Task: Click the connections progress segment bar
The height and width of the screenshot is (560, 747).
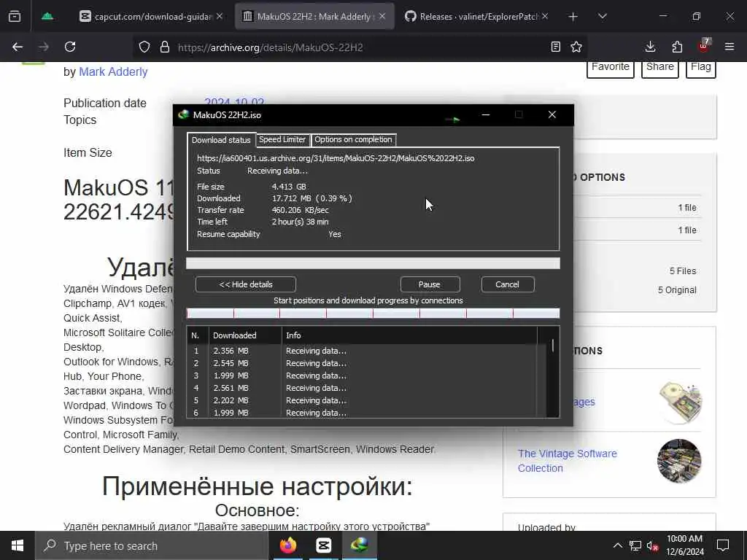Action: click(x=373, y=313)
